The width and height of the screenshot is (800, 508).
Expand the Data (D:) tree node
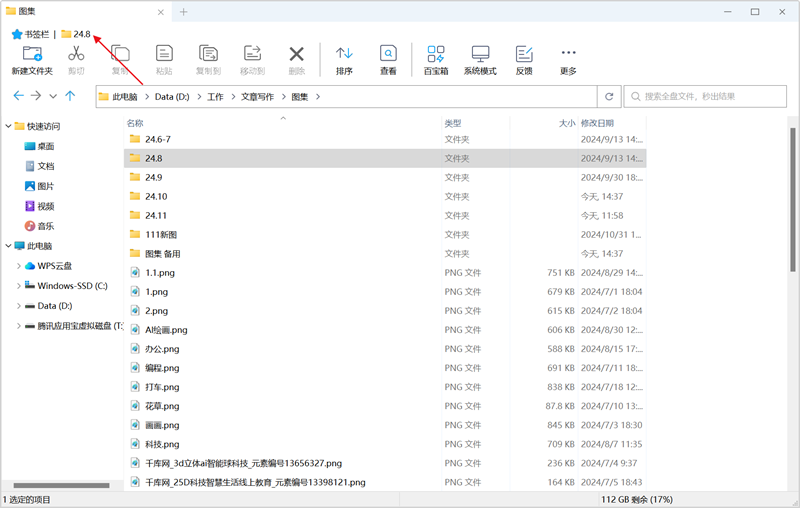(18, 306)
